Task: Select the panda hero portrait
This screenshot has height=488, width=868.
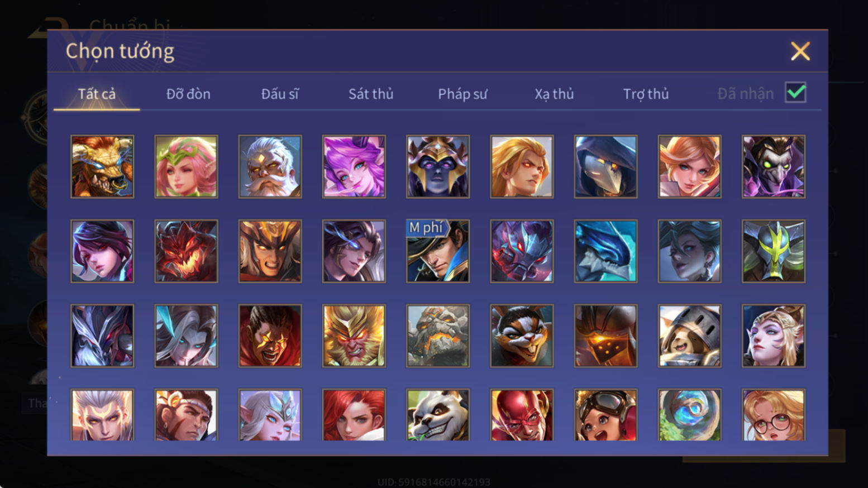Action: [438, 415]
